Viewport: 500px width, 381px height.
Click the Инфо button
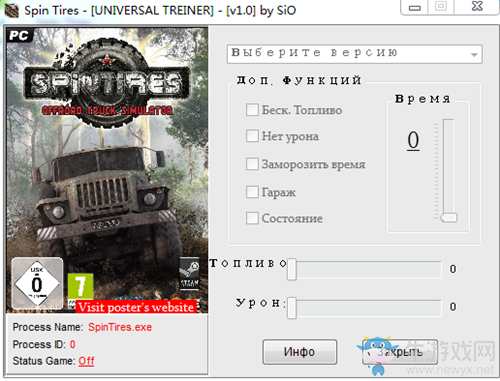(299, 352)
